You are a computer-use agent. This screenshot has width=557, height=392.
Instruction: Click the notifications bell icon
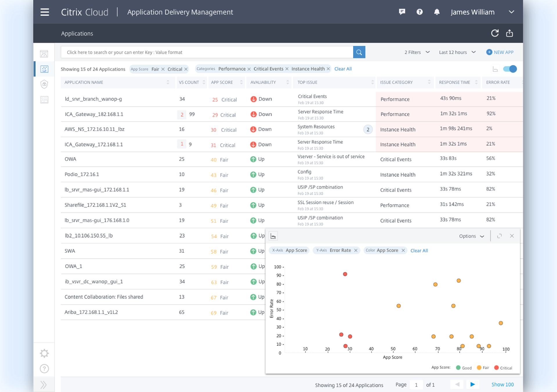(x=437, y=12)
